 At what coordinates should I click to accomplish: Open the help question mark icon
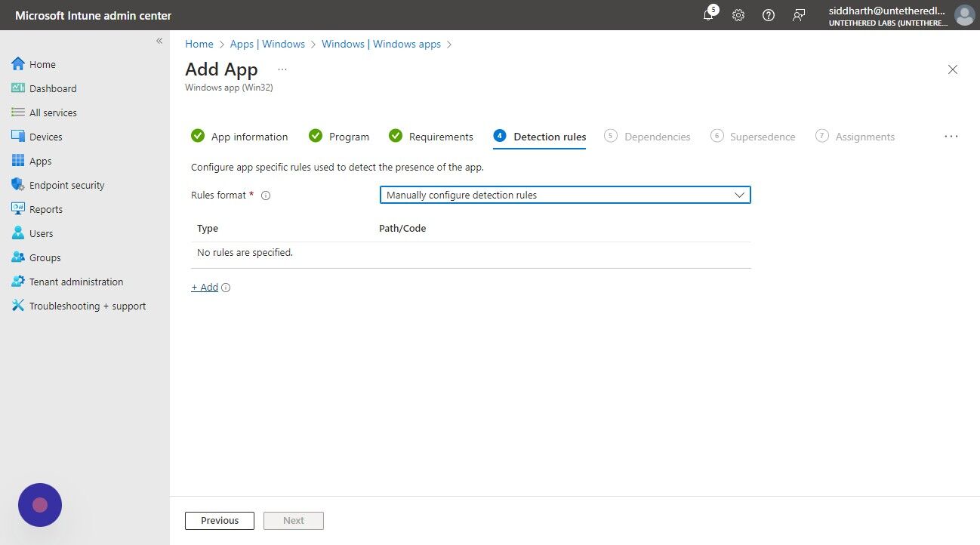point(769,15)
